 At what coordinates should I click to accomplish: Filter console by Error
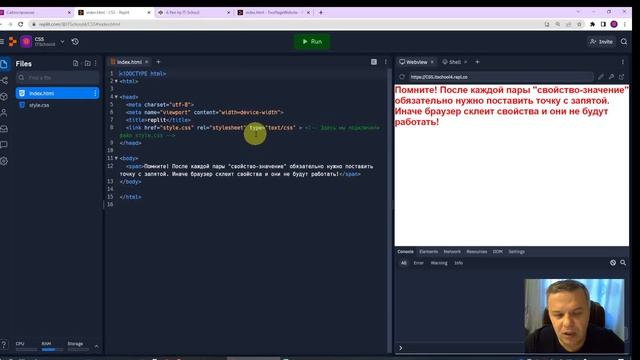click(419, 263)
